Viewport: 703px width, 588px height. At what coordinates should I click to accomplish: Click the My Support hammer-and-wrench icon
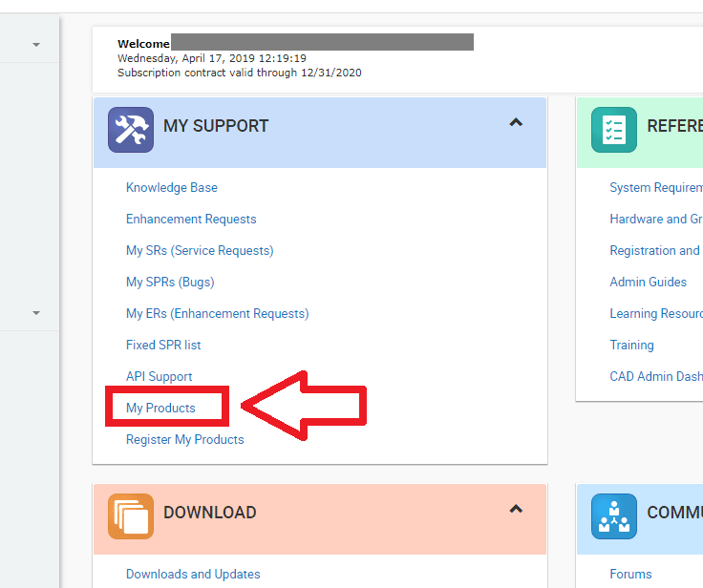130,130
